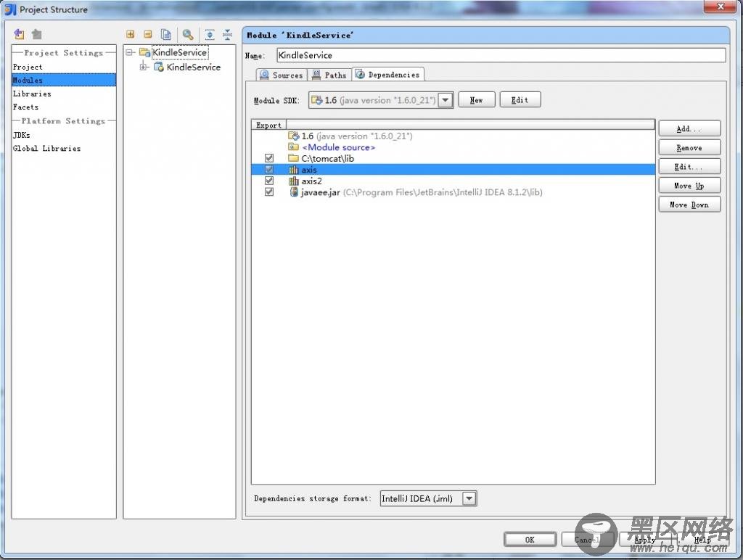Click the Module source folder icon
Viewport: 743px width, 560px height.
click(294, 147)
